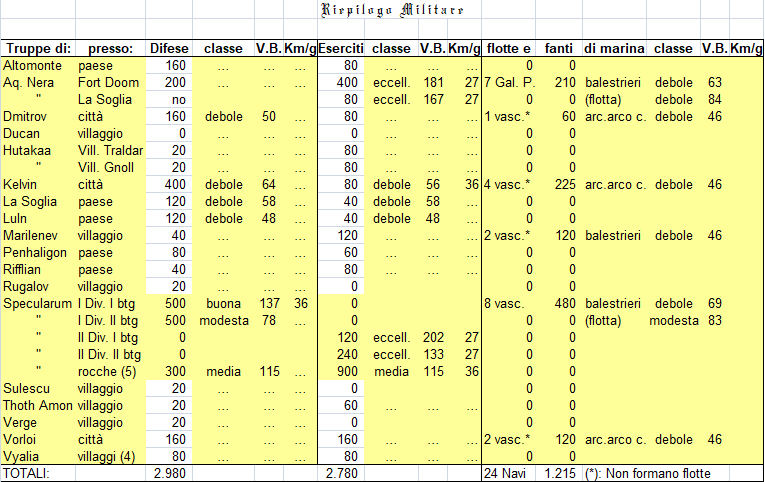Select the 'rocche (5)' cell
Image resolution: width=765 pixels, height=482 pixels.
pos(107,372)
